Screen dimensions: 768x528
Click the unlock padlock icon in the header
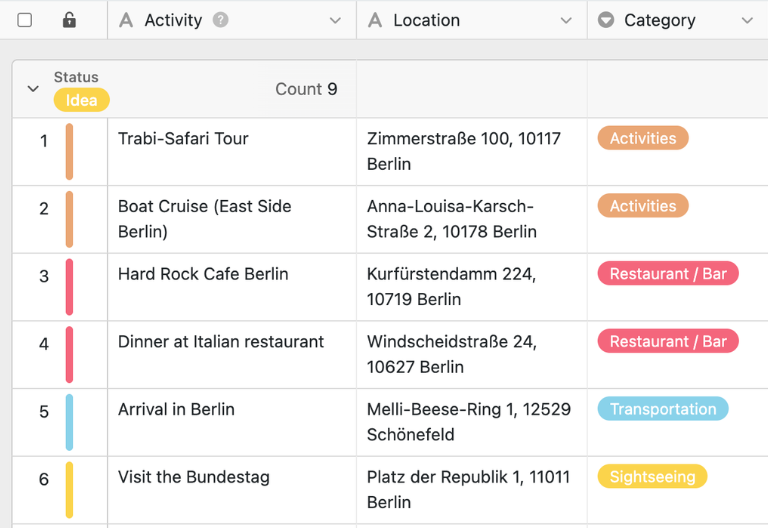[69, 20]
